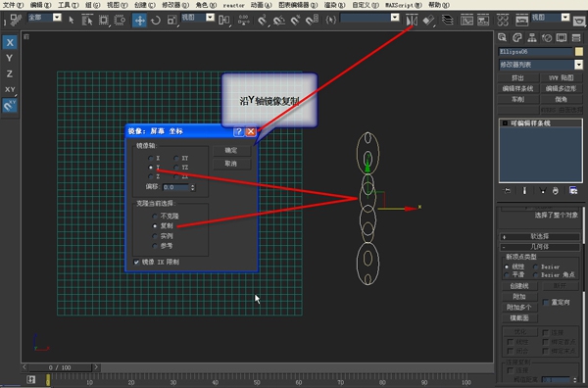Select the Scale tool in the toolbar
This screenshot has width=588, height=388.
point(171,20)
